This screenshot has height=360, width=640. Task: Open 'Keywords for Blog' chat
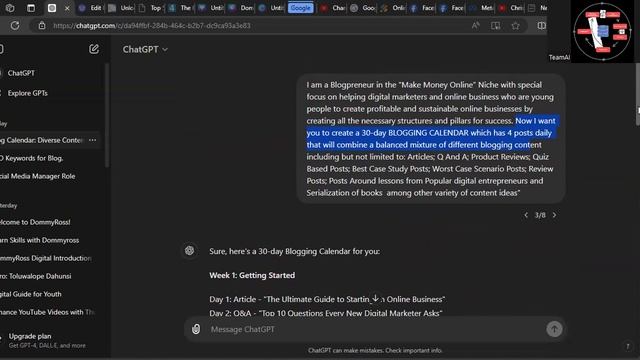tap(32, 158)
